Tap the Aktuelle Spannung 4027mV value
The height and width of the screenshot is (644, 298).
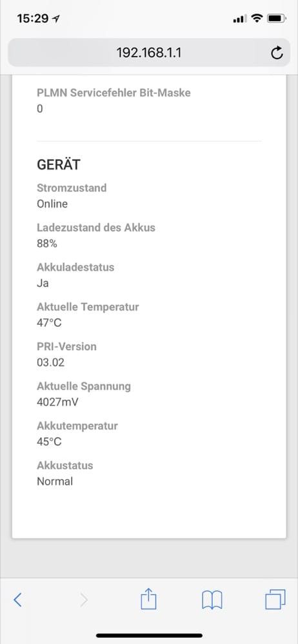pyautogui.click(x=57, y=402)
